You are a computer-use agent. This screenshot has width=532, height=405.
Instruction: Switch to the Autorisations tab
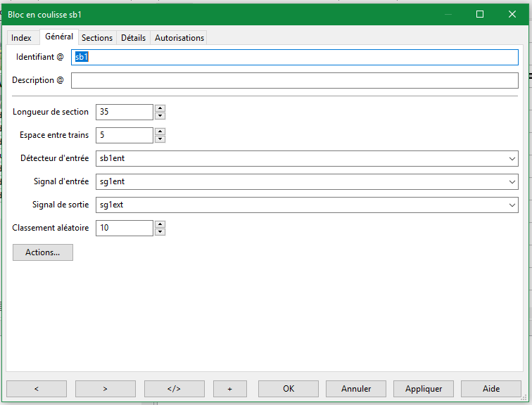pyautogui.click(x=179, y=38)
